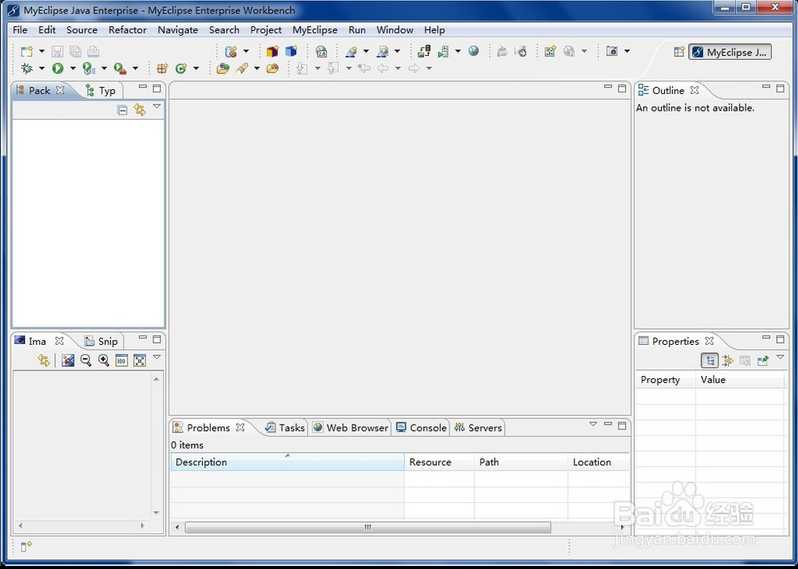This screenshot has height=569, width=798.
Task: Click the Deploy MyEclipse server application icon
Action: click(424, 51)
